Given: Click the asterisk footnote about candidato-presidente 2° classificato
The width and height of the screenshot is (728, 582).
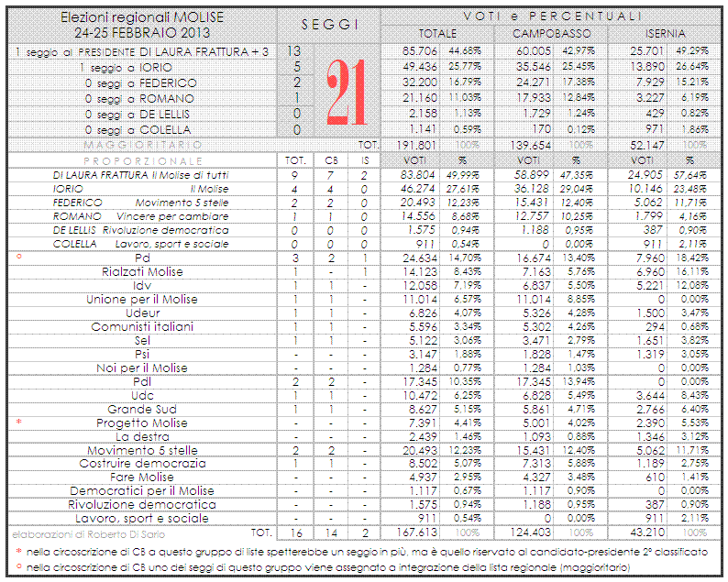Looking at the screenshot, I should pos(362,553).
